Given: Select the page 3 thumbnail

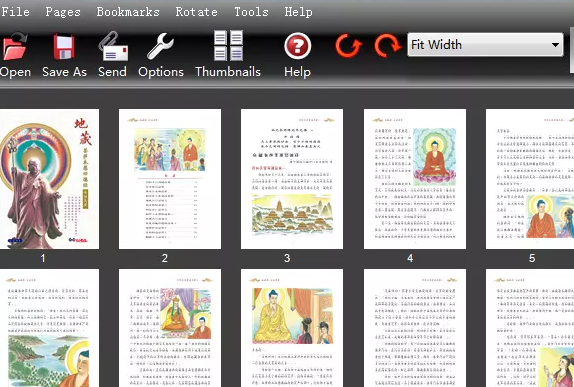Looking at the screenshot, I should pyautogui.click(x=292, y=179).
